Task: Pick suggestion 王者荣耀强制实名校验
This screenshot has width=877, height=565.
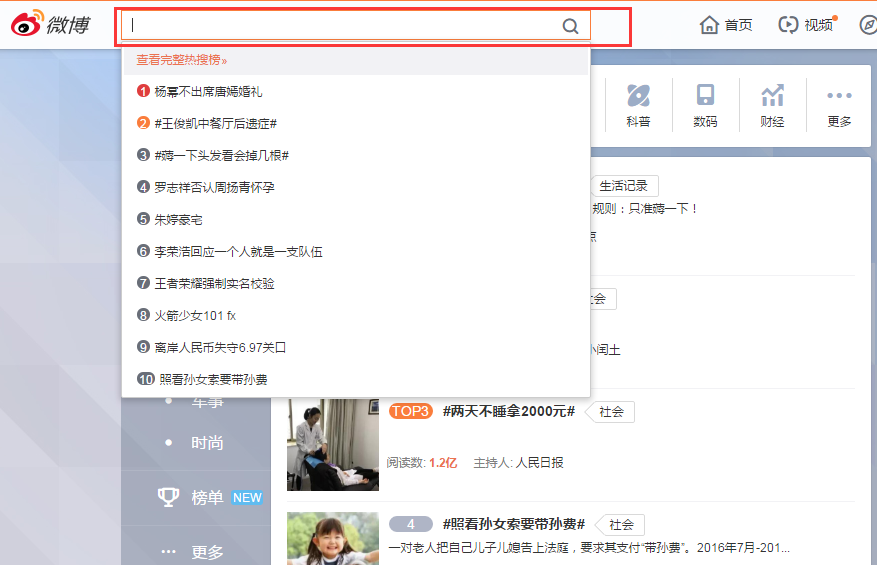Action: [x=214, y=283]
